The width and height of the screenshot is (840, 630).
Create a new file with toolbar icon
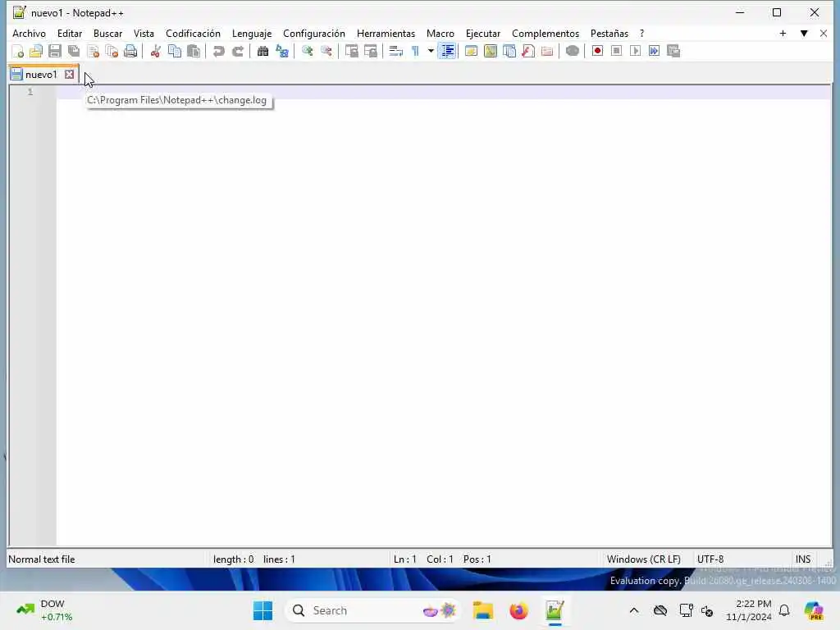click(x=17, y=52)
